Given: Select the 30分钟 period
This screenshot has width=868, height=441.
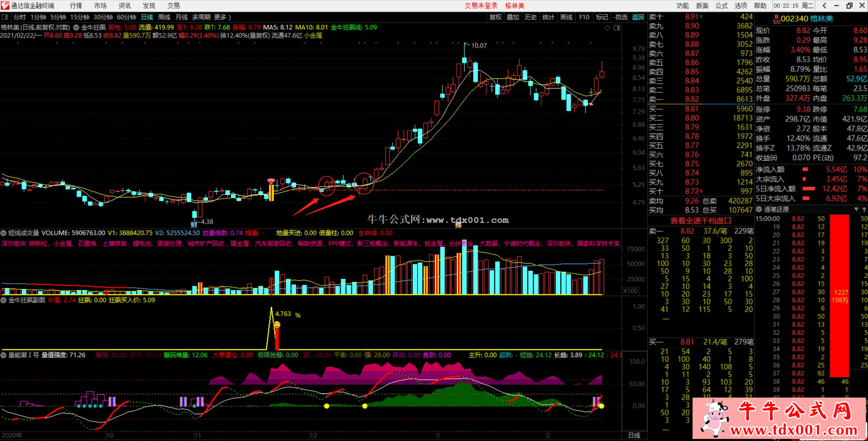Looking at the screenshot, I should point(103,17).
